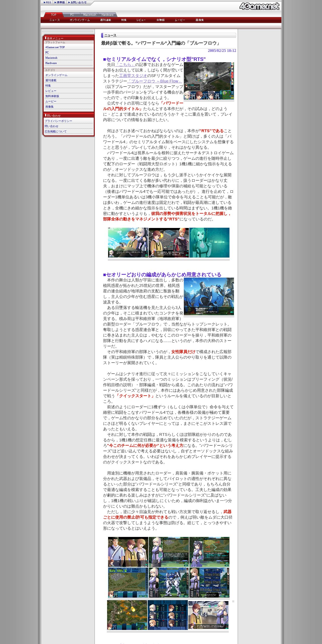Enlarge the battlefield gameplay screenshot thumbnail
The width and height of the screenshot is (322, 644).
click(x=209, y=81)
